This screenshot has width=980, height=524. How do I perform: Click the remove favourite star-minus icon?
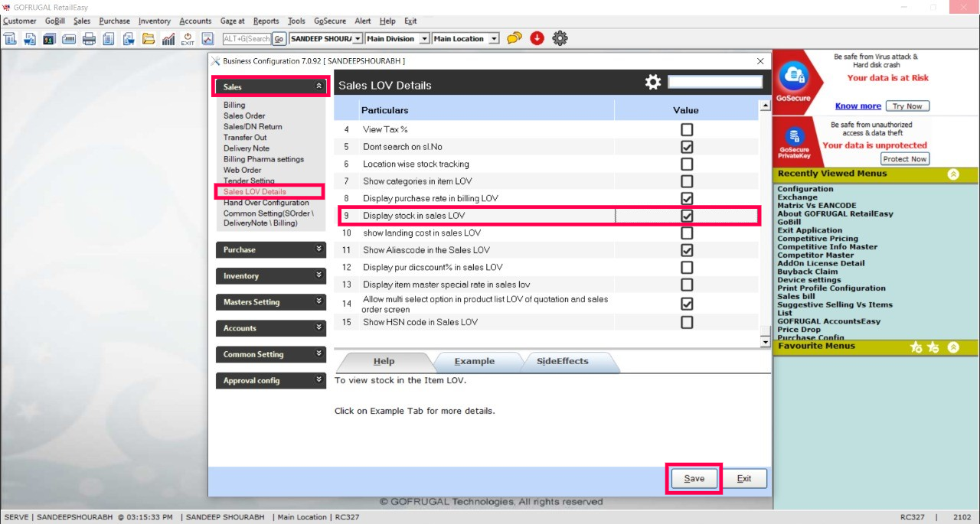click(933, 347)
